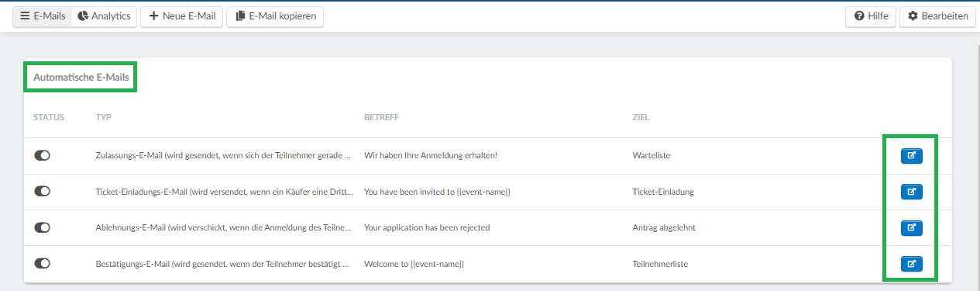Click the E-Mail kopieren copy button
This screenshot has width=980, height=291.
click(275, 16)
